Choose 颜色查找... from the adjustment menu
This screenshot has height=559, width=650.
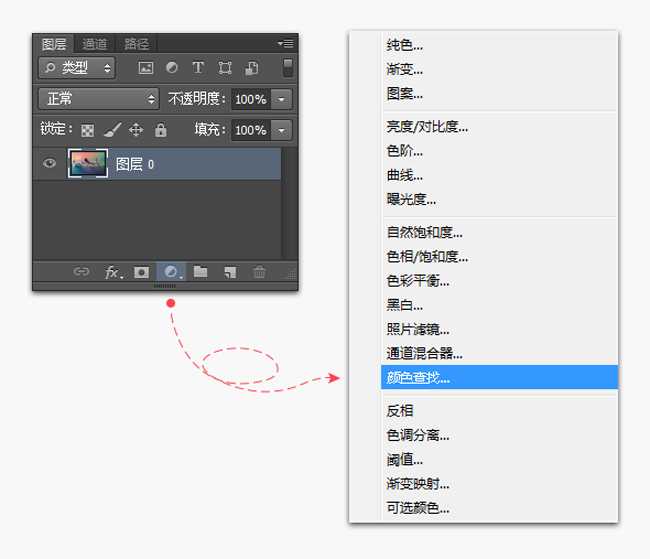coord(418,378)
